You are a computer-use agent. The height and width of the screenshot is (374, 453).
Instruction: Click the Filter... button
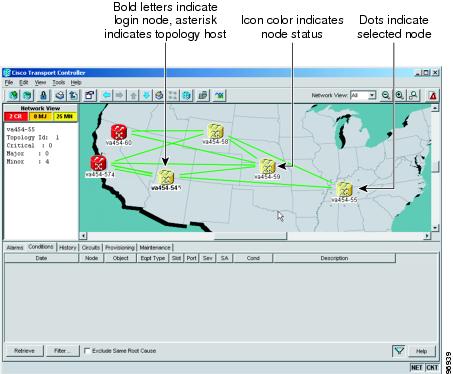(62, 351)
